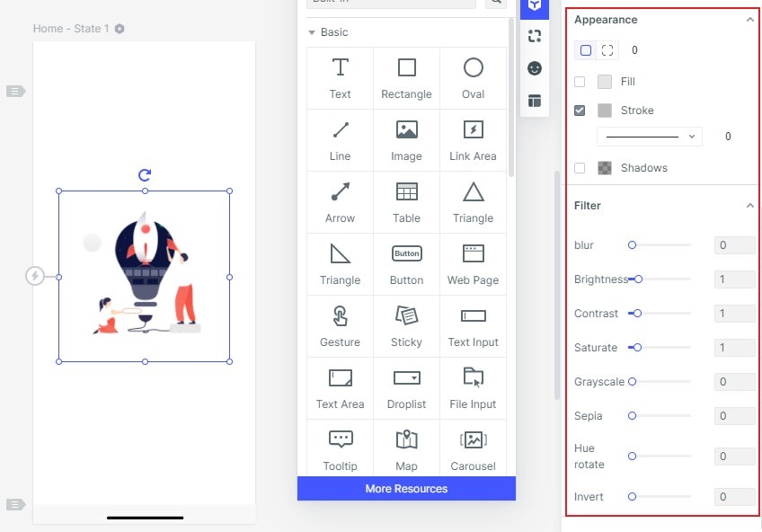
Task: Click the More Resources button
Action: tap(405, 488)
